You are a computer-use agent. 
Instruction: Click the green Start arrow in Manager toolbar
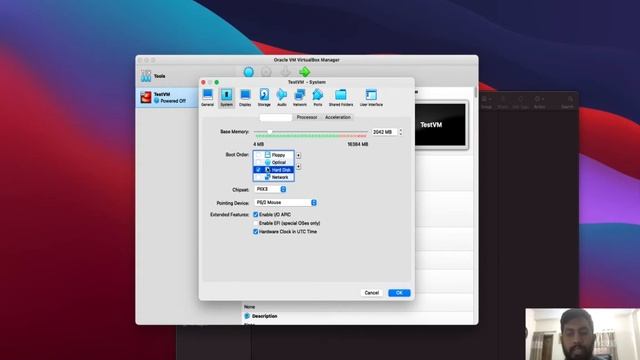304,72
